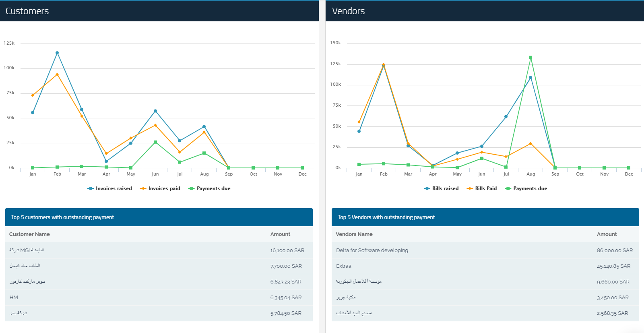Select the HM customer row
Viewport: 644px width, 333px height.
point(14,298)
